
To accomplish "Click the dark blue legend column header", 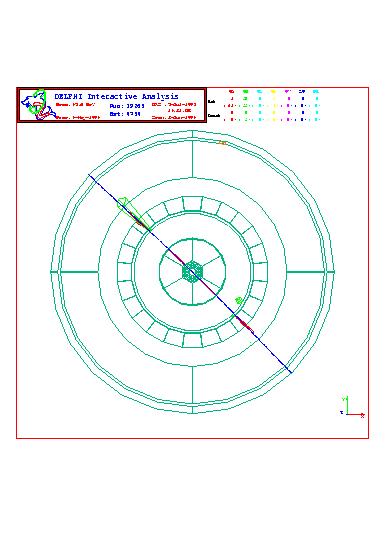I will pos(302,92).
